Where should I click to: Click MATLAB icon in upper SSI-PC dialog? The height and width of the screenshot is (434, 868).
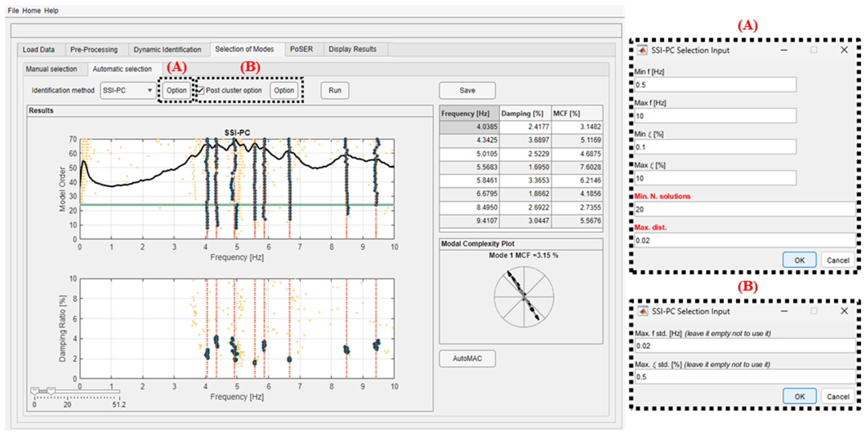click(642, 50)
